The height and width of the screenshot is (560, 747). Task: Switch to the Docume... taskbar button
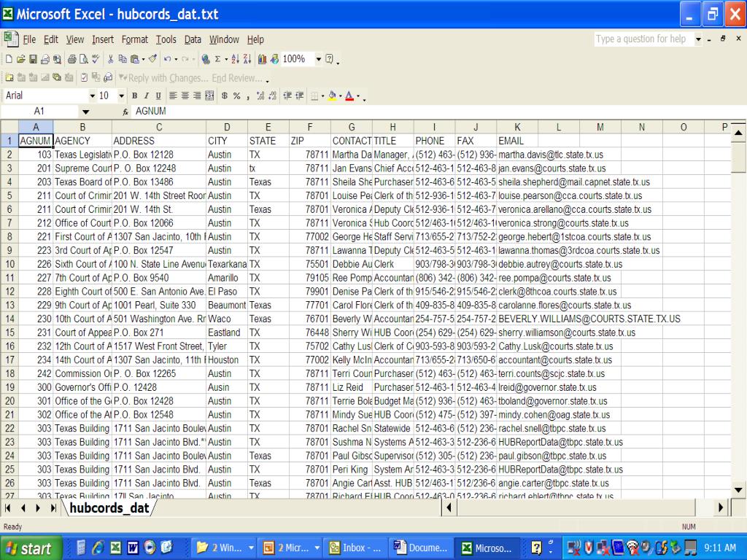[x=420, y=548]
